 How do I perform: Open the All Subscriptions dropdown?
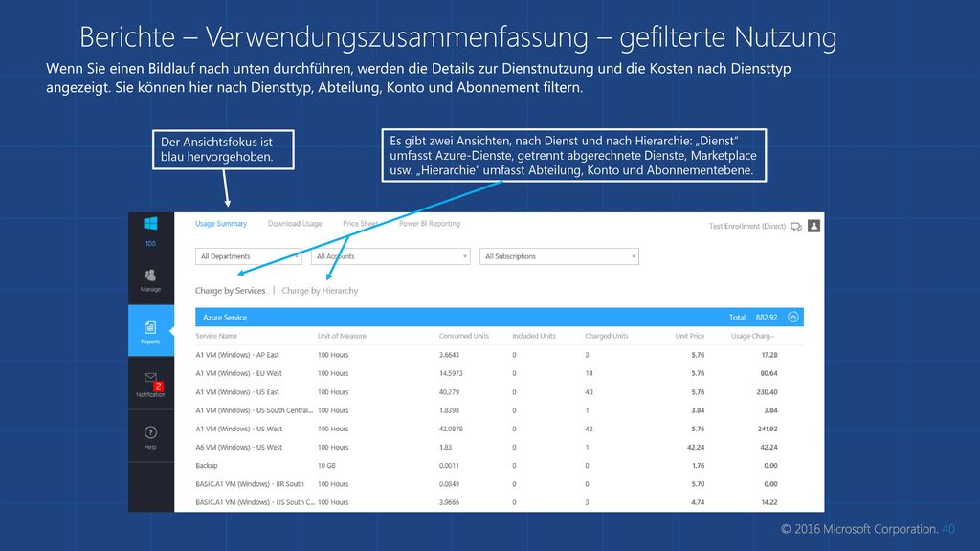pyautogui.click(x=559, y=256)
